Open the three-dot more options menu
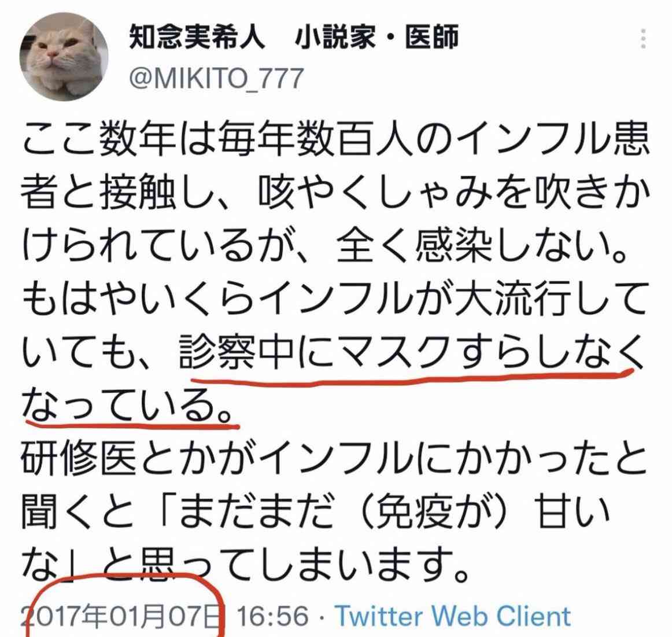This screenshot has height=637, width=672. point(643,39)
